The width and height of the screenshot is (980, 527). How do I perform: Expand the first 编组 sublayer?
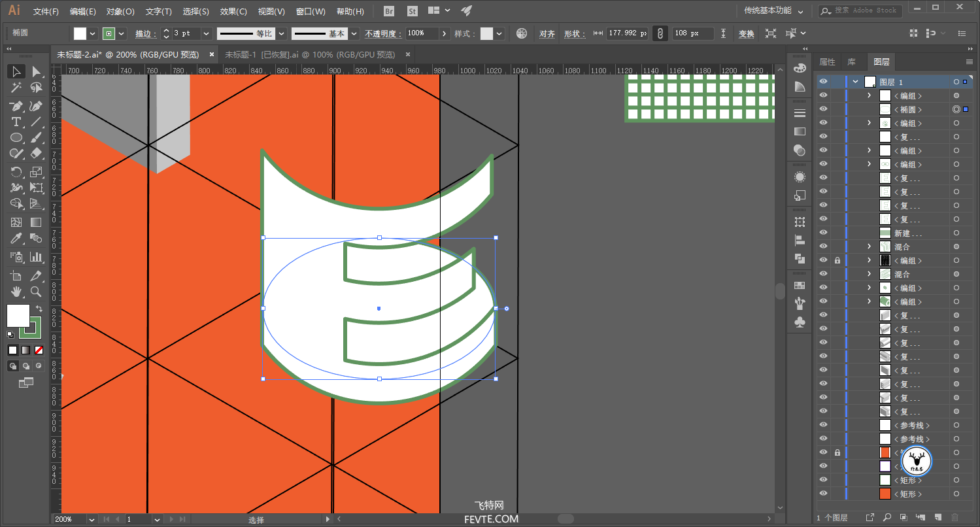pyautogui.click(x=870, y=95)
